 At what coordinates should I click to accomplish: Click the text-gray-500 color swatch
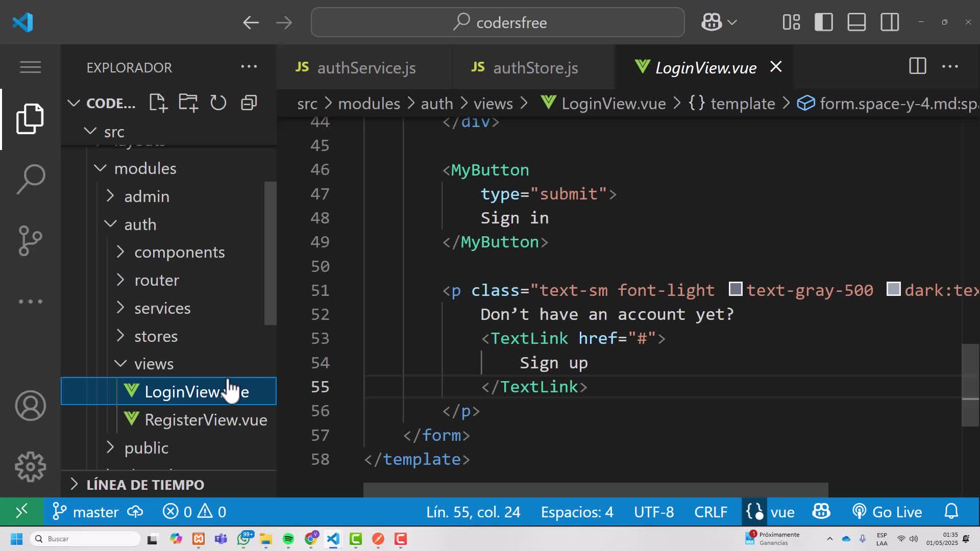click(x=735, y=289)
